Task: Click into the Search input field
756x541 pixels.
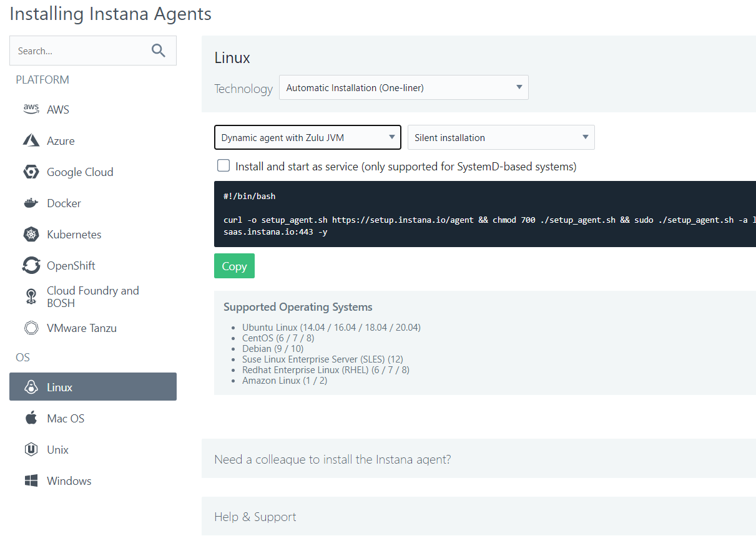Action: coord(78,51)
